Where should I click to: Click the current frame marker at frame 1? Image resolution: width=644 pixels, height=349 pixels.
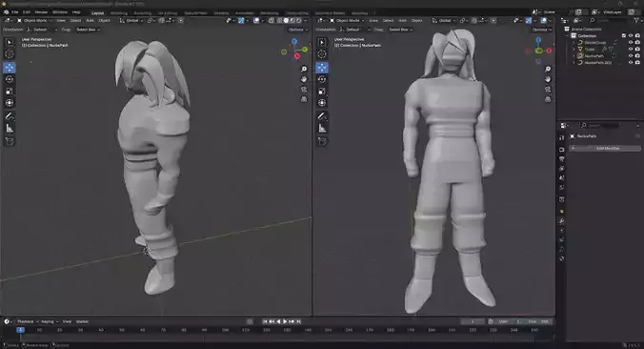click(20, 330)
